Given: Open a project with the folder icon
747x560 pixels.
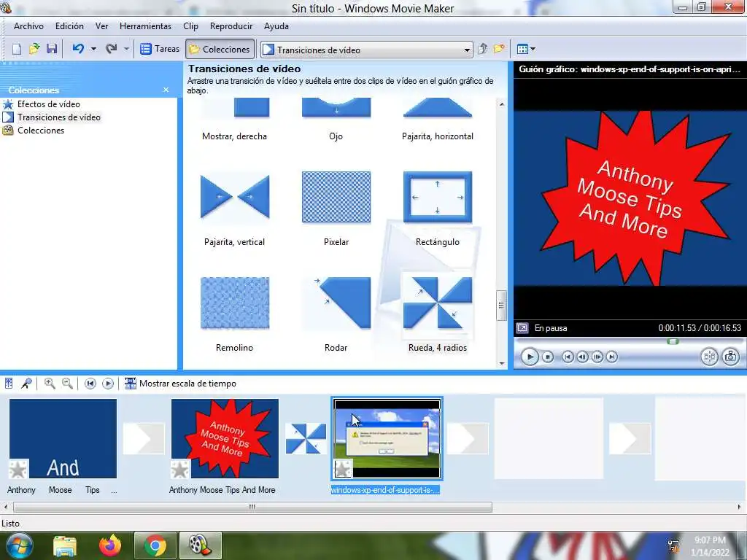Looking at the screenshot, I should click(x=34, y=49).
